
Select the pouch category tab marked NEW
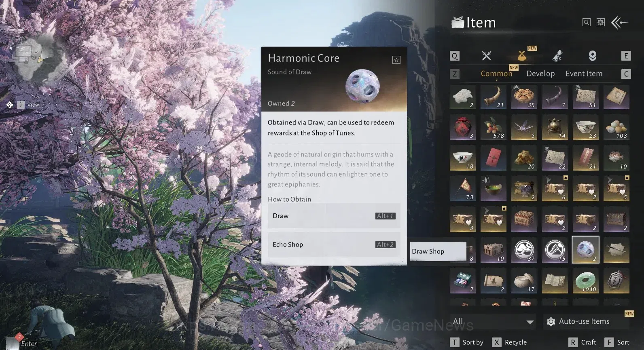point(522,56)
